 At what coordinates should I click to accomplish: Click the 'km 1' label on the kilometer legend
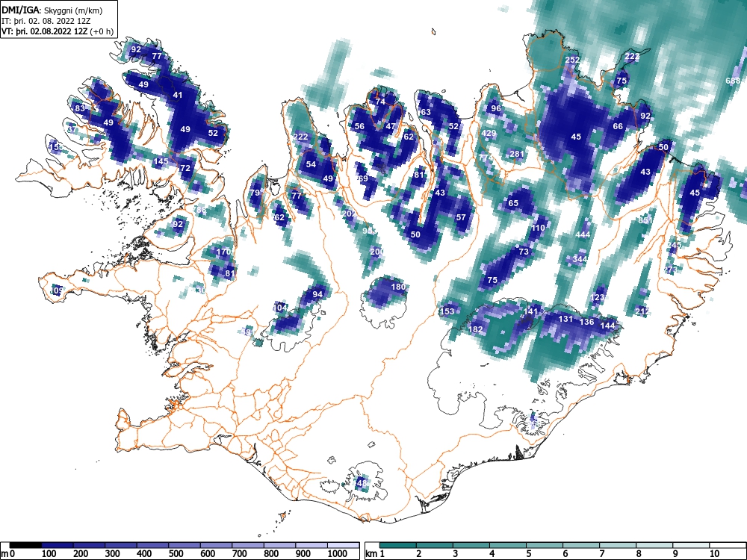(375, 553)
